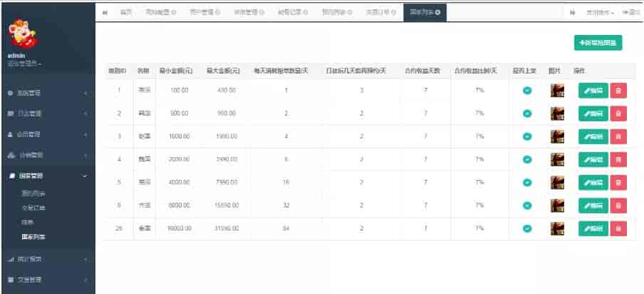Select 会员管理 in the sidebar
This screenshot has width=644, height=294.
click(46, 135)
